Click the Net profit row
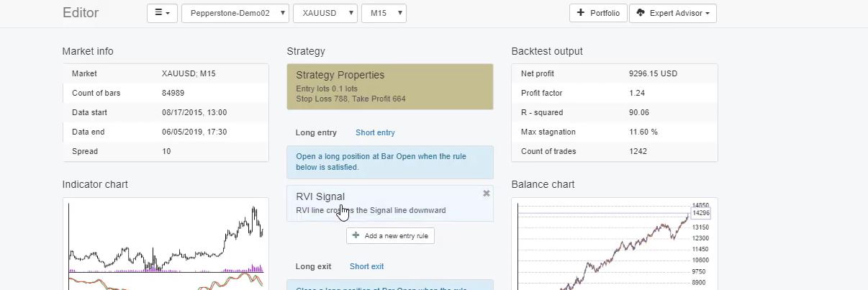868x290 pixels. (x=614, y=73)
